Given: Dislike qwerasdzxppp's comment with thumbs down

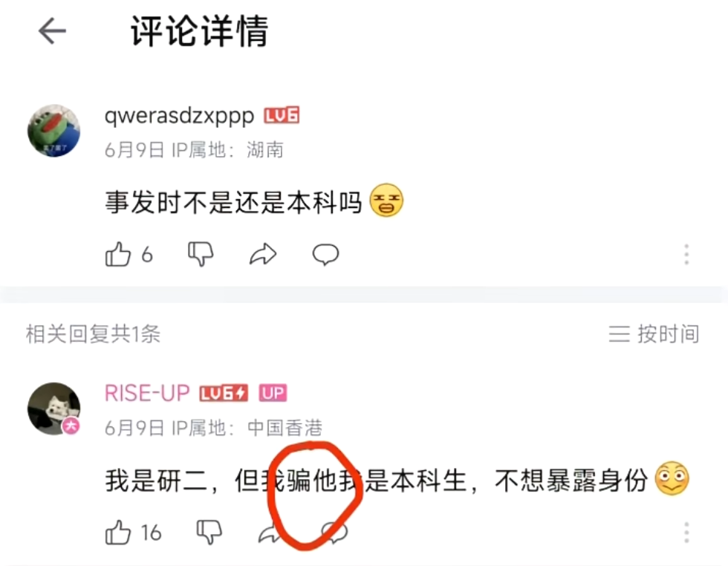Looking at the screenshot, I should (x=201, y=255).
